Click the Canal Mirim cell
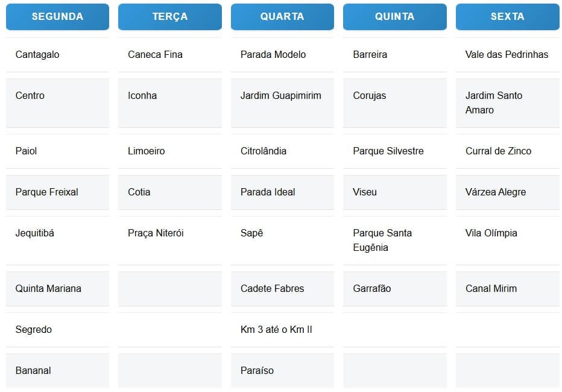 coord(491,288)
